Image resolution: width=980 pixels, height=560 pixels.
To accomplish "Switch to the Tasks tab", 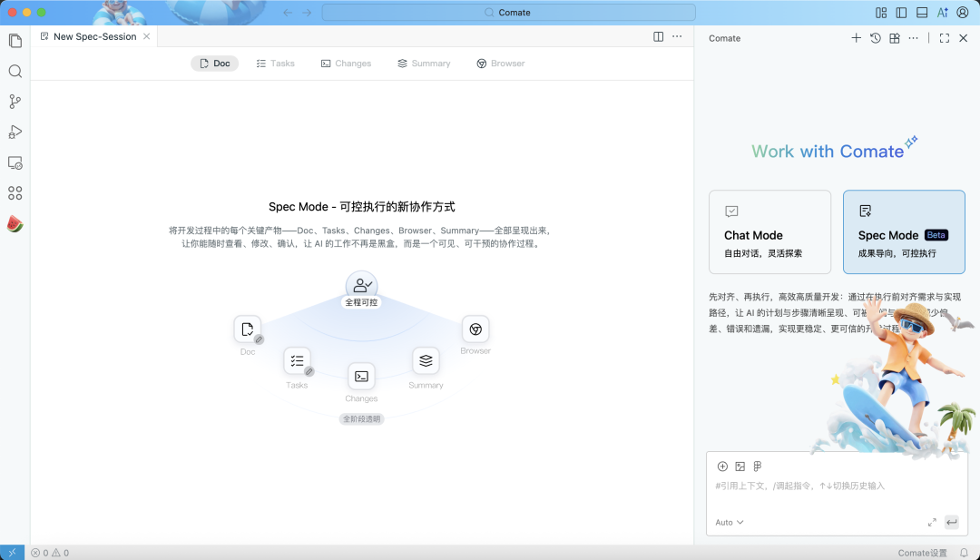I will [275, 64].
